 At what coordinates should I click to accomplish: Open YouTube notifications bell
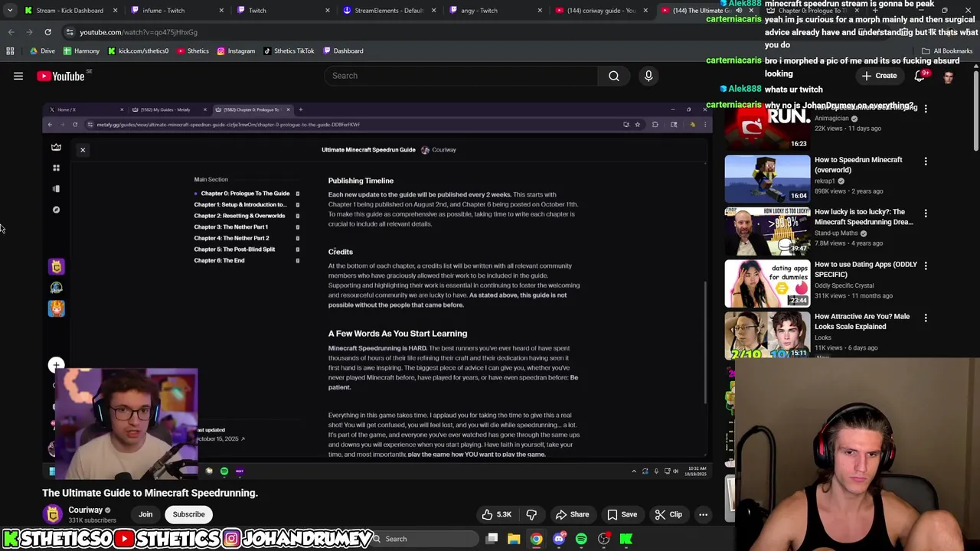pos(920,76)
